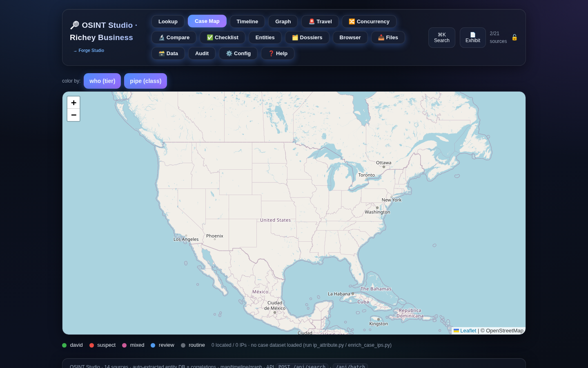Open the Help tab
This screenshot has width=588, height=368.
pos(278,53)
